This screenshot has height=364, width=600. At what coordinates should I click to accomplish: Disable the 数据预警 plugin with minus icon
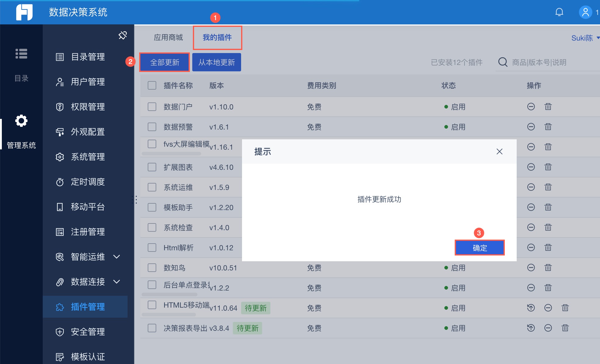click(x=531, y=127)
